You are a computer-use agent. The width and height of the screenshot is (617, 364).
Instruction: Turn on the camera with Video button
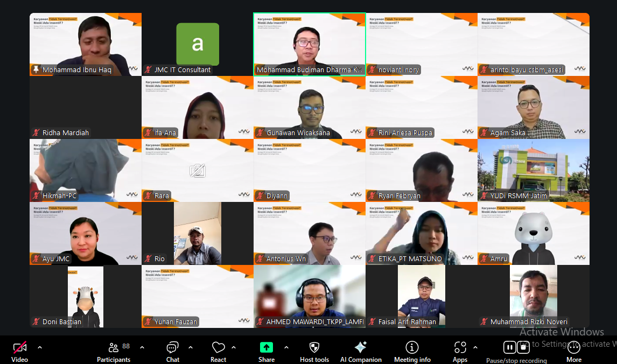click(20, 348)
